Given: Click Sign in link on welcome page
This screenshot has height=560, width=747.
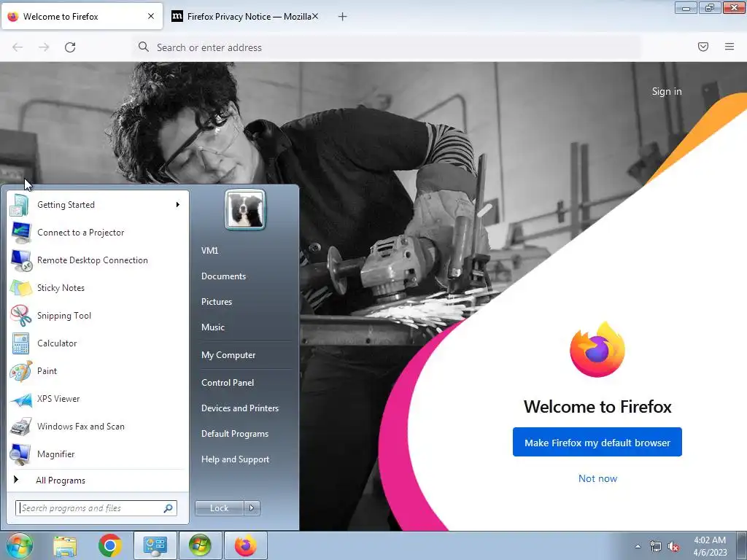Looking at the screenshot, I should [667, 91].
